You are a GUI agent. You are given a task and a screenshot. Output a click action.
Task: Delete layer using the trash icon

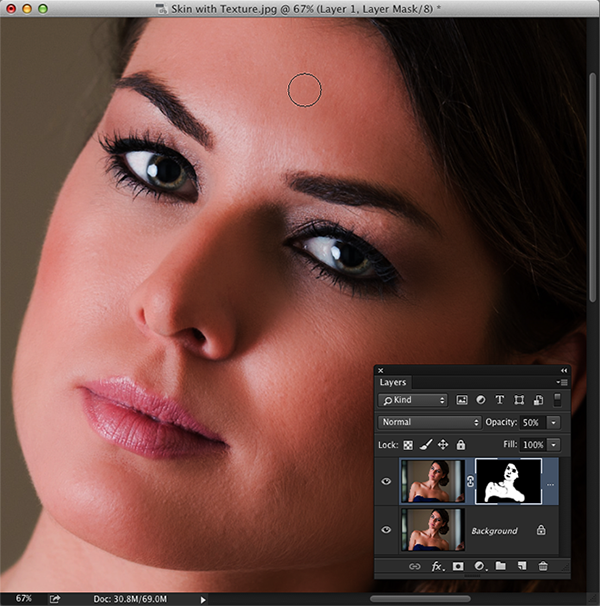(543, 566)
